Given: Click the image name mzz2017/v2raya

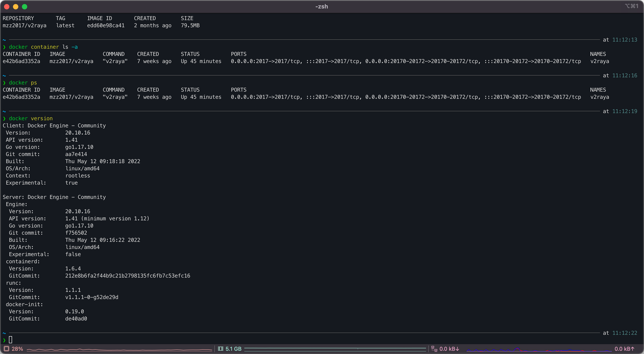Looking at the screenshot, I should click(71, 61).
